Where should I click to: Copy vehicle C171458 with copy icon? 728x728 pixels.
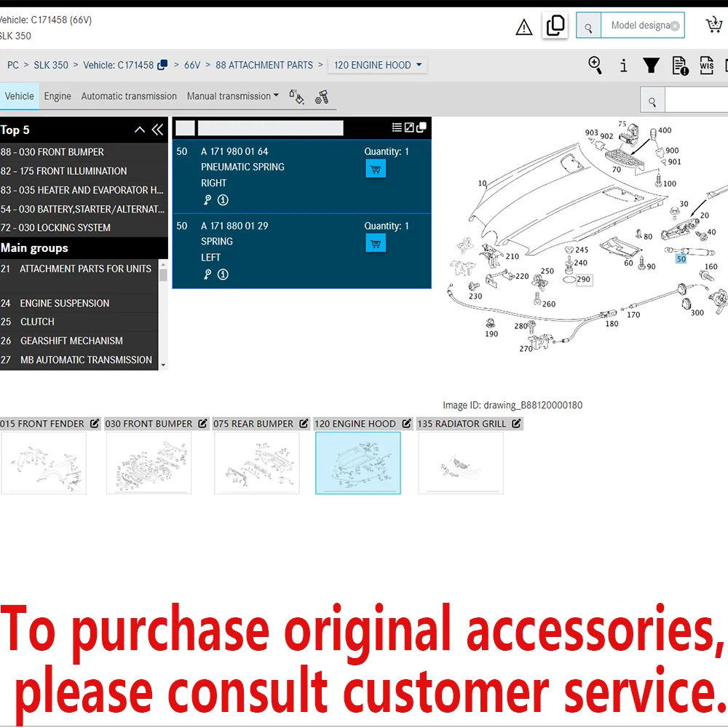click(x=162, y=65)
